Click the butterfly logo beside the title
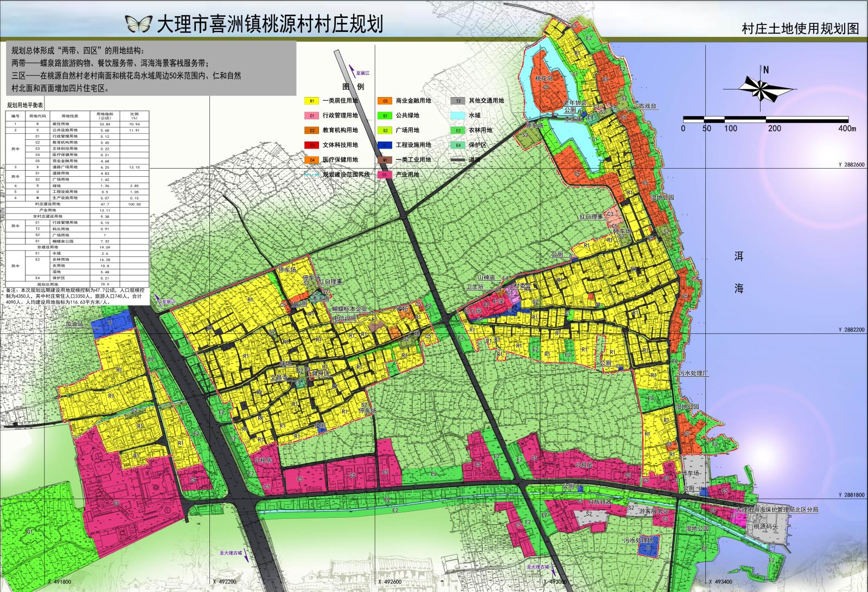 point(139,22)
